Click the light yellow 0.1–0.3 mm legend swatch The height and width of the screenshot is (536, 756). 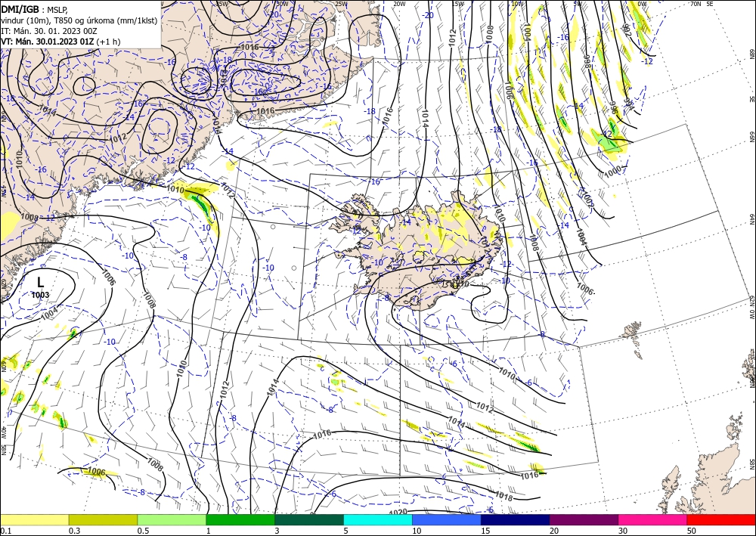click(x=34, y=519)
